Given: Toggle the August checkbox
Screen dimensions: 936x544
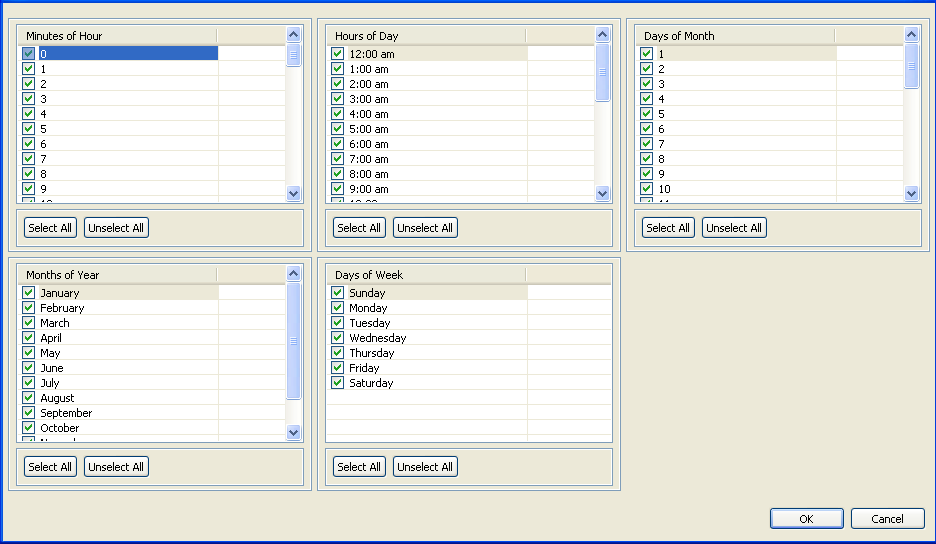Looking at the screenshot, I should click(28, 397).
